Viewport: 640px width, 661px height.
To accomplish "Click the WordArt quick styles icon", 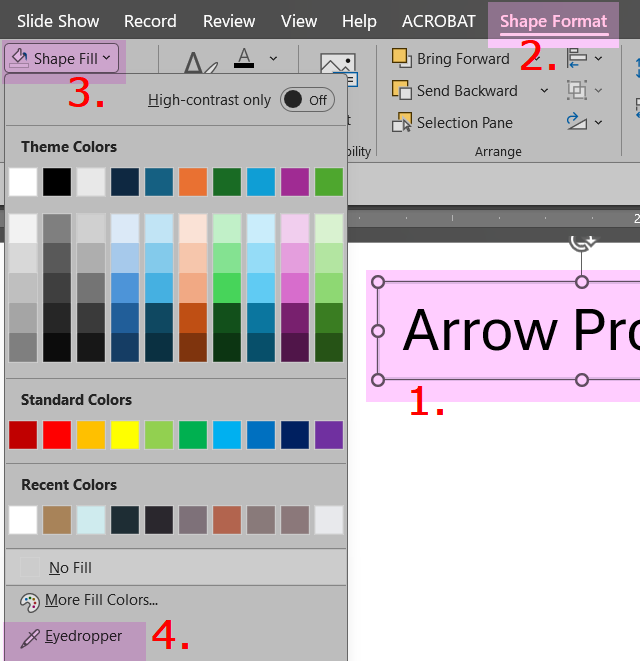I will click(x=200, y=63).
